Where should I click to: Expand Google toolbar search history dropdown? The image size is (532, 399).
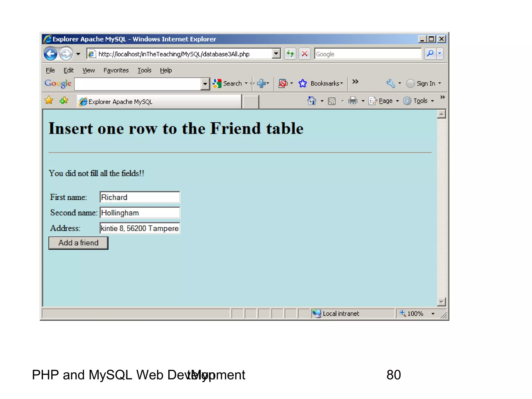coord(205,84)
